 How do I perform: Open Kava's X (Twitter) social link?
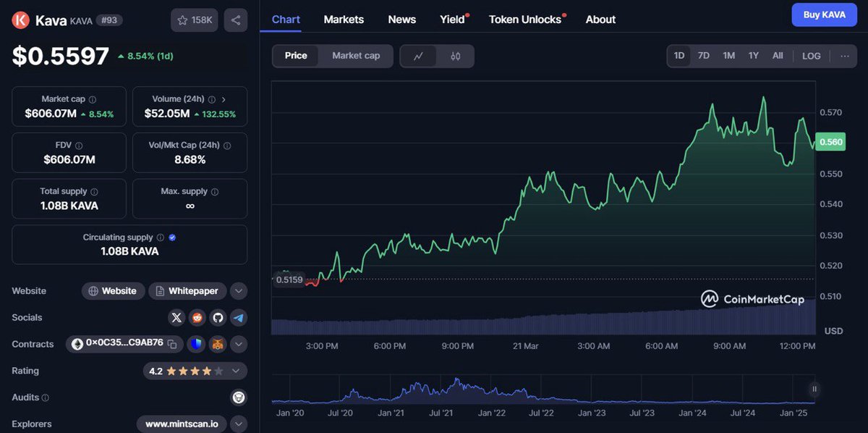[176, 318]
